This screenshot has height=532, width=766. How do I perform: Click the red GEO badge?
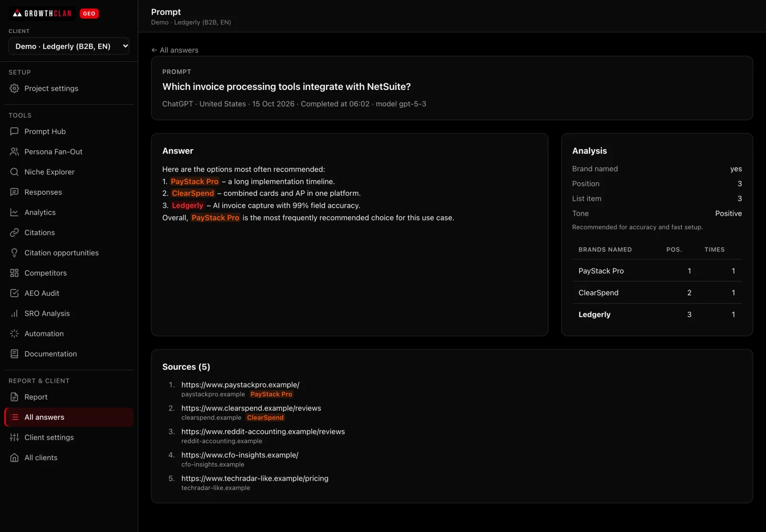[89, 13]
